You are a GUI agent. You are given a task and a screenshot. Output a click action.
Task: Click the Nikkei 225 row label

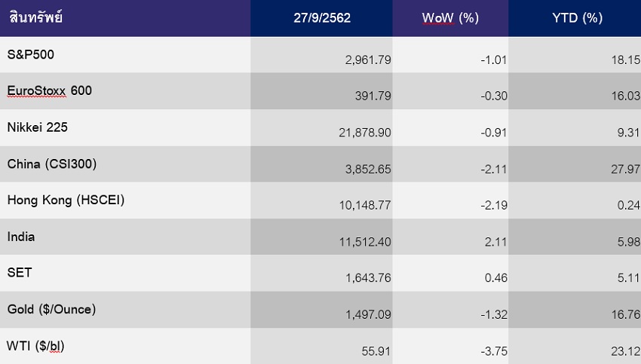(x=38, y=127)
